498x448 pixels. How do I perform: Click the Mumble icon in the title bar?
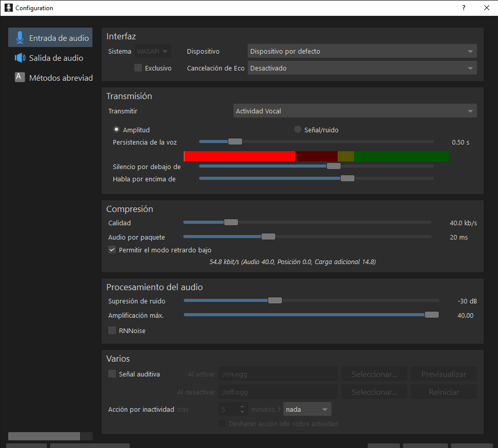point(8,8)
